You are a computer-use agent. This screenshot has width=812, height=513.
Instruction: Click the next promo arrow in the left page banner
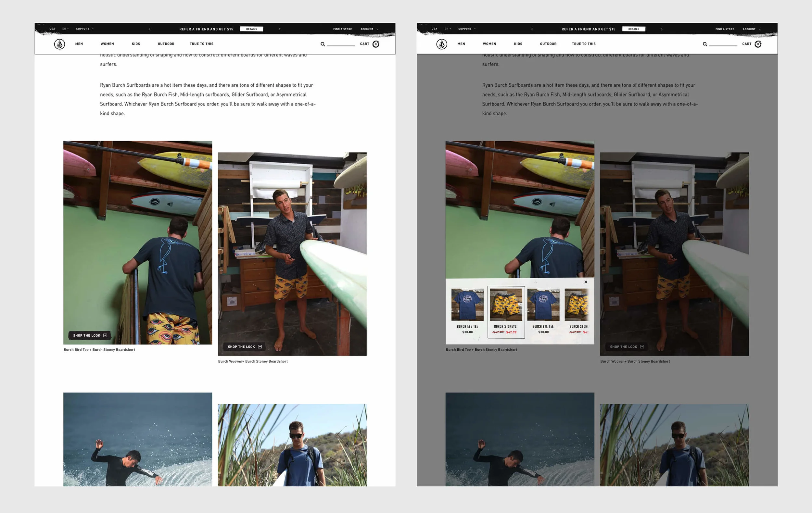(x=280, y=29)
